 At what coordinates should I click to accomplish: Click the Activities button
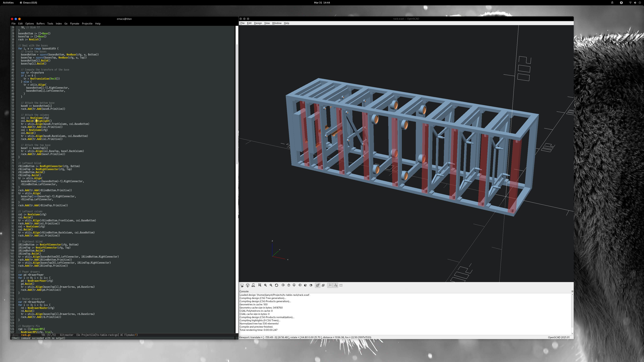coord(8,3)
